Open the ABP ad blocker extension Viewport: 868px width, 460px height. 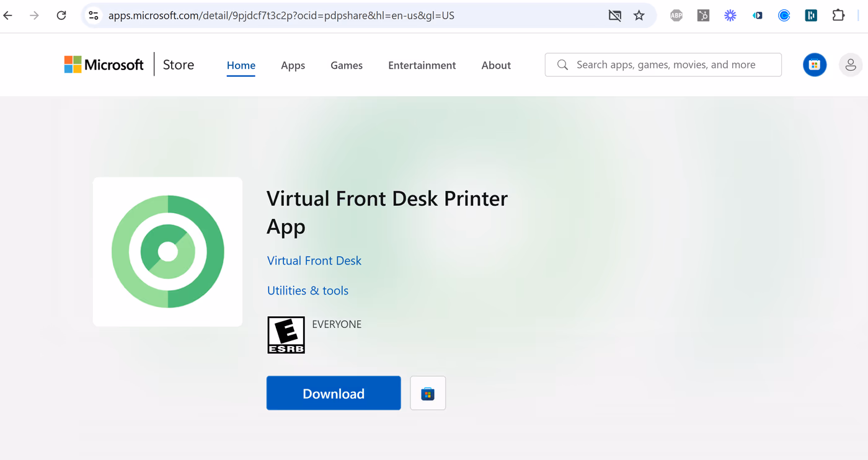[x=676, y=15]
